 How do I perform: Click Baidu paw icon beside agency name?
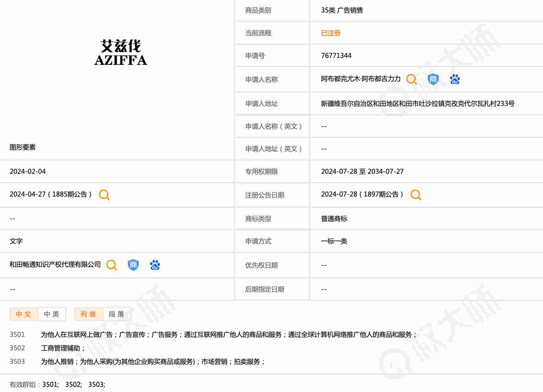pos(155,265)
